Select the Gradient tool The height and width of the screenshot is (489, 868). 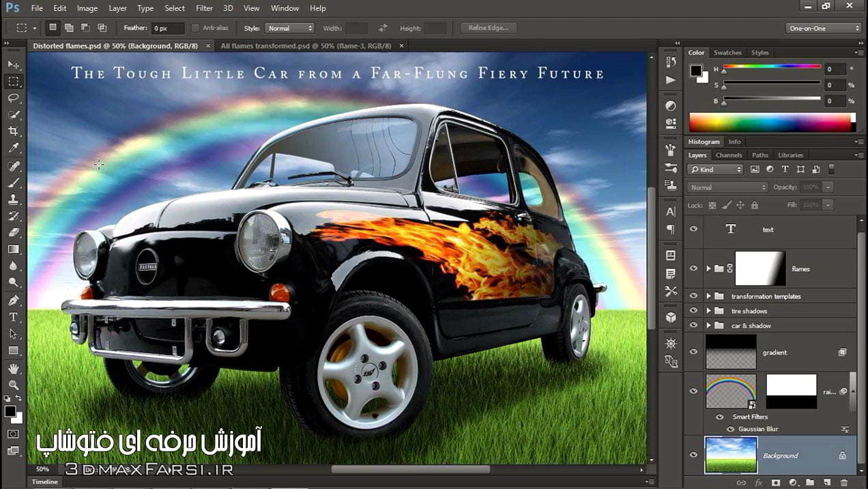[13, 249]
